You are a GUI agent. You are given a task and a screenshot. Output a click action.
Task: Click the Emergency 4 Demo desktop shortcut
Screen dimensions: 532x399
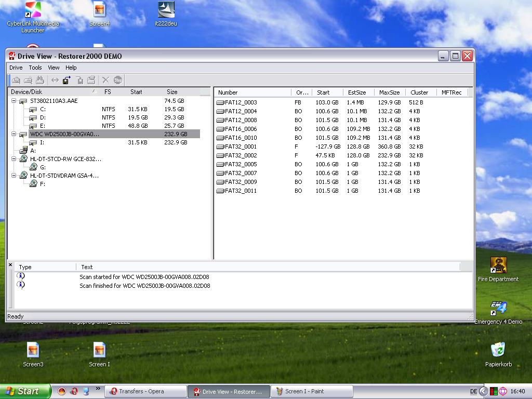click(x=498, y=312)
